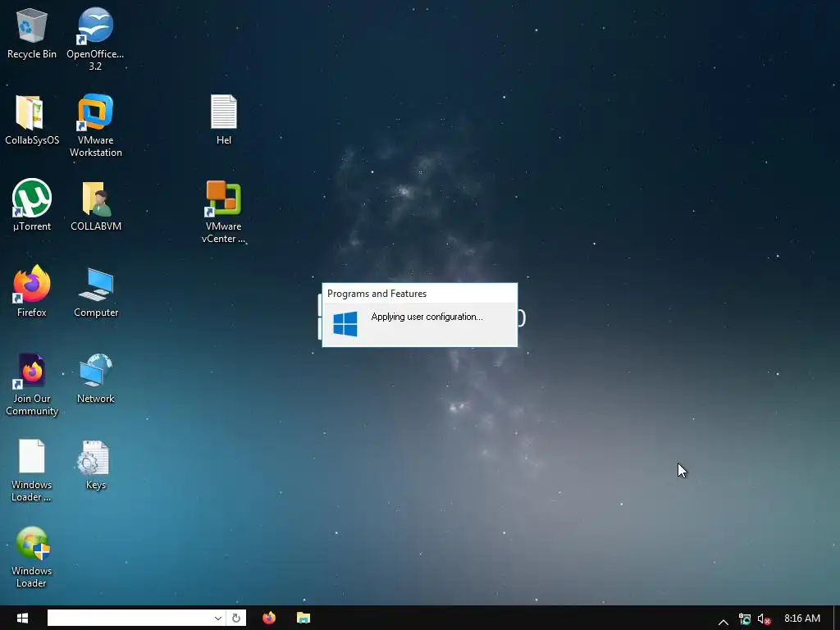This screenshot has width=840, height=630.
Task: Open the Start menu
Action: pyautogui.click(x=22, y=619)
